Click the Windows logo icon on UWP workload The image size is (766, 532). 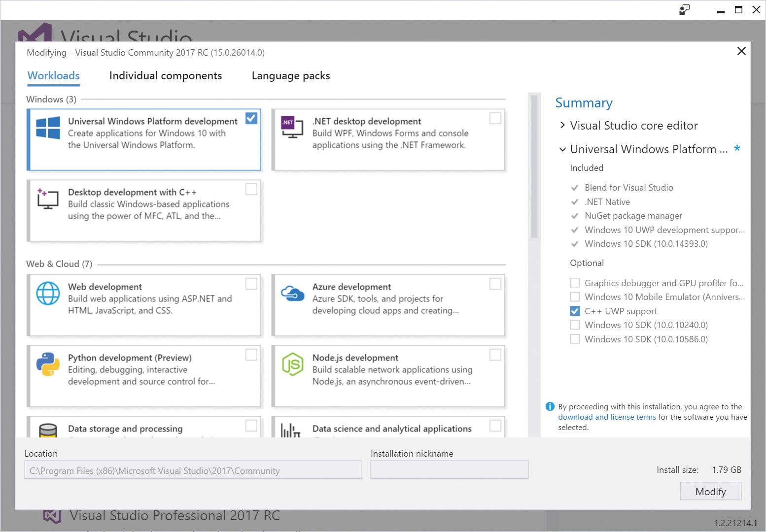[x=48, y=128]
